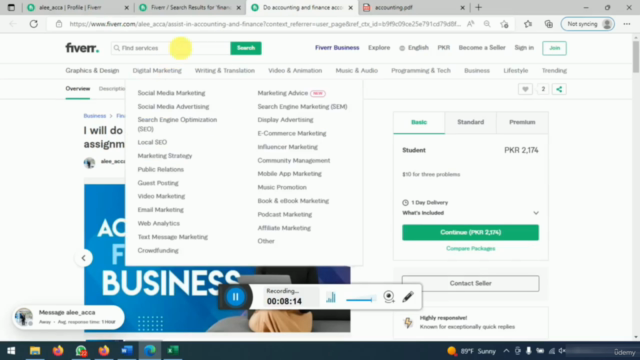640x360 pixels.
Task: Open Message alee_acca chat bubble
Action: click(68, 317)
